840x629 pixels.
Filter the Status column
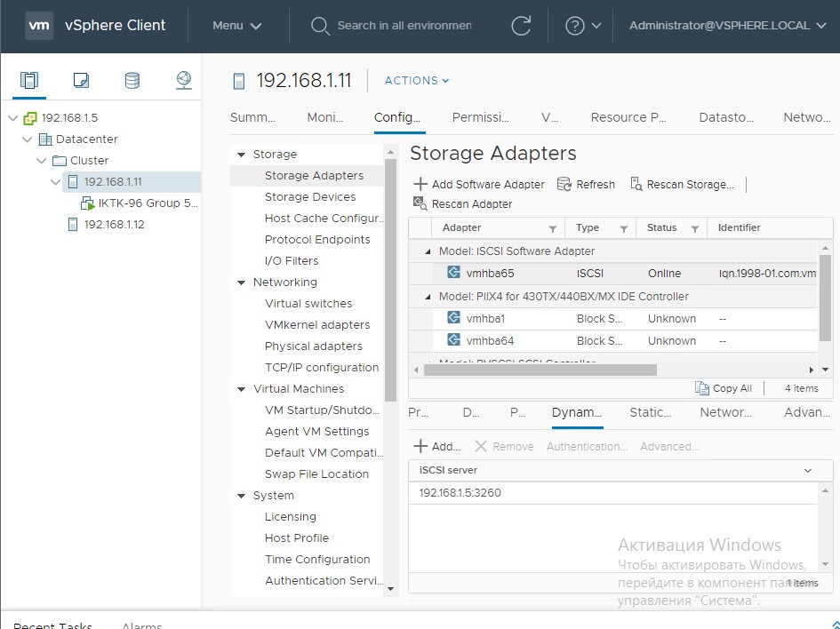695,228
